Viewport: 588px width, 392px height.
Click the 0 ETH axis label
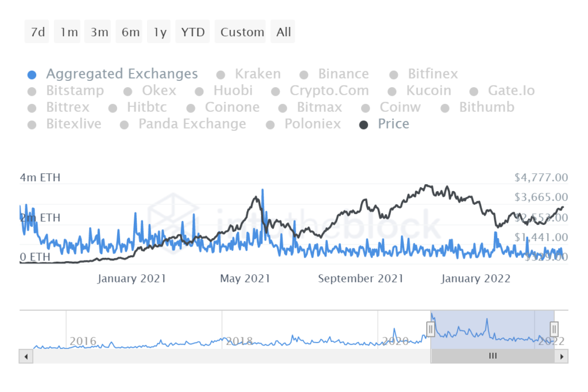35,257
